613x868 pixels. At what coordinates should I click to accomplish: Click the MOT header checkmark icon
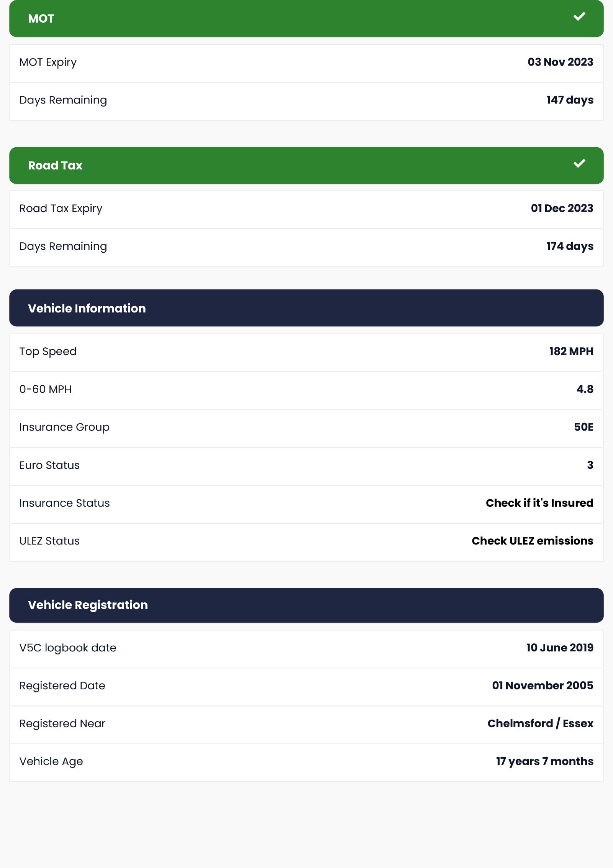tap(579, 16)
